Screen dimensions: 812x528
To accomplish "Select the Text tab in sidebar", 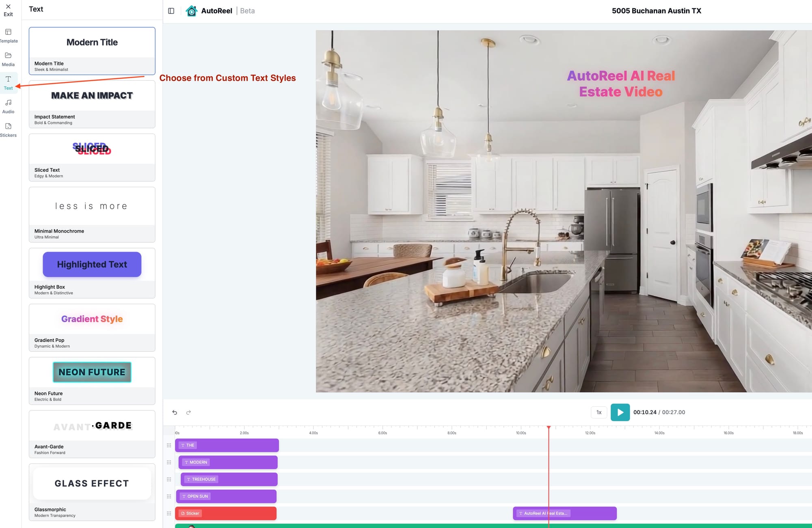I will click(8, 82).
